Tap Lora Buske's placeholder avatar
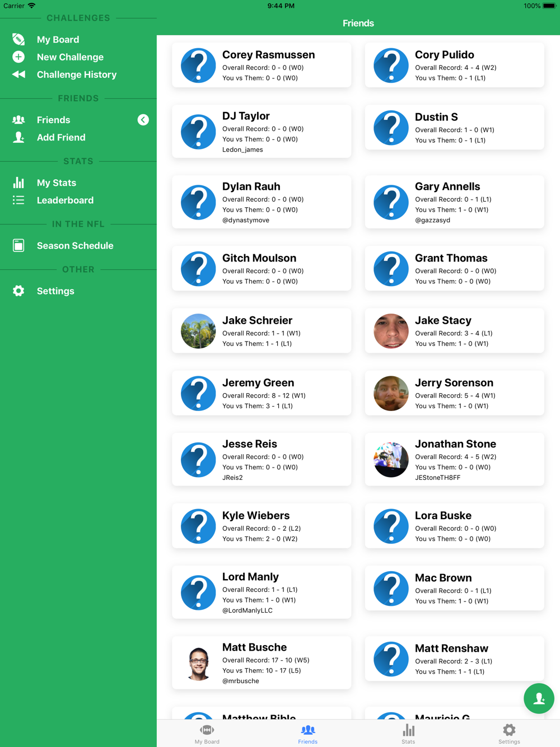 pos(391,526)
